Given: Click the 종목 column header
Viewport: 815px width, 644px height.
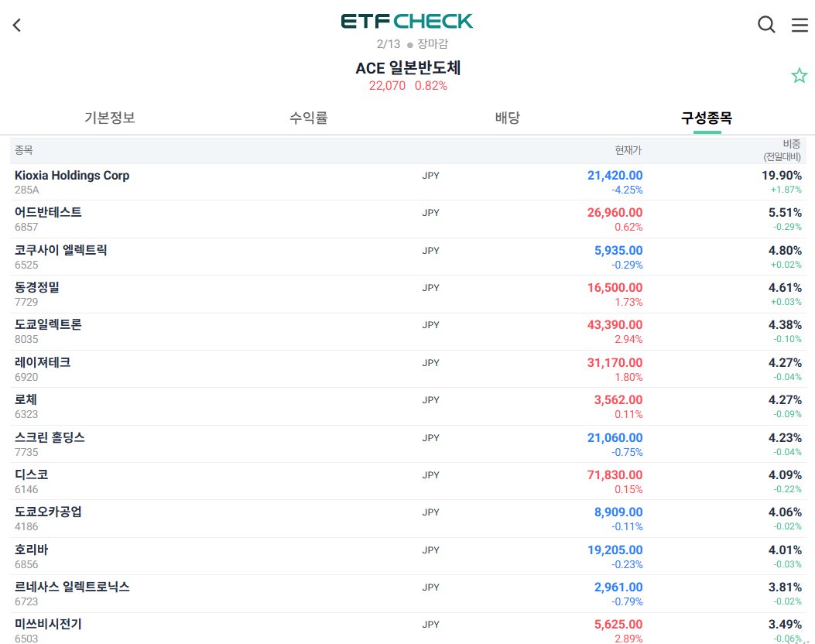Looking at the screenshot, I should click(24, 150).
